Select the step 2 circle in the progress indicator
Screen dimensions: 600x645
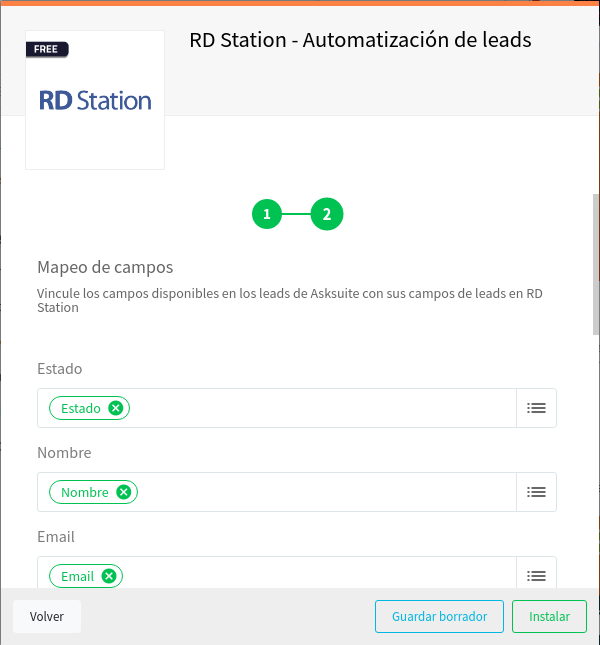(327, 214)
